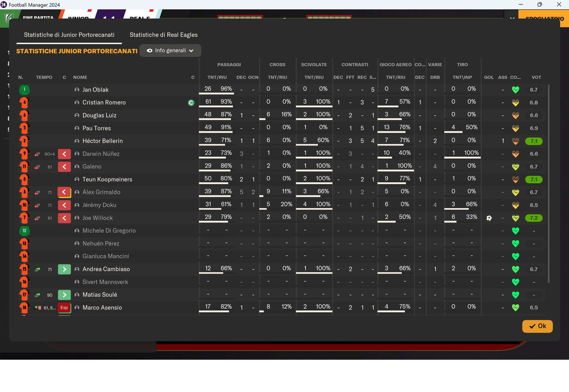Open Marco Asensio's player name link
Viewport: 569px width, 392px height.
[102, 307]
